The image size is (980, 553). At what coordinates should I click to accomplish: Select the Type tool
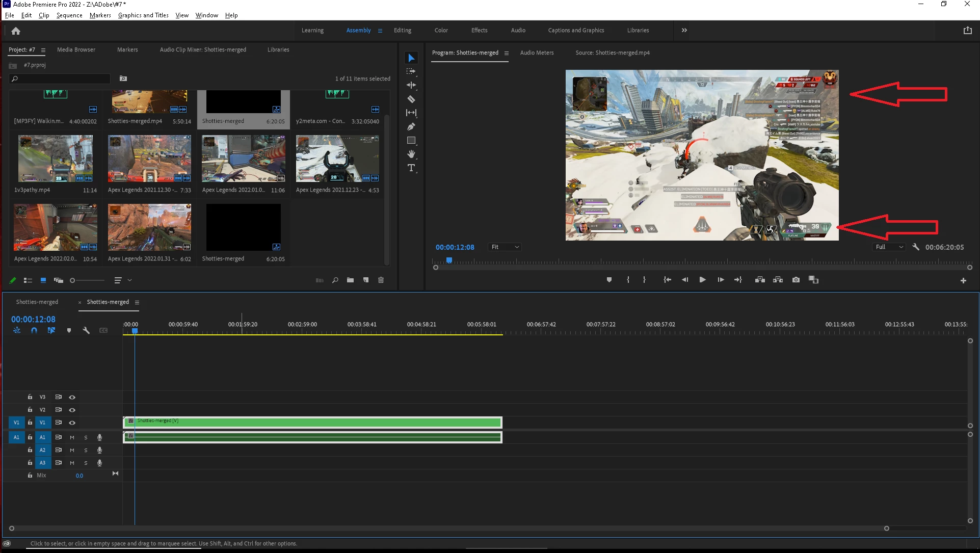click(411, 168)
